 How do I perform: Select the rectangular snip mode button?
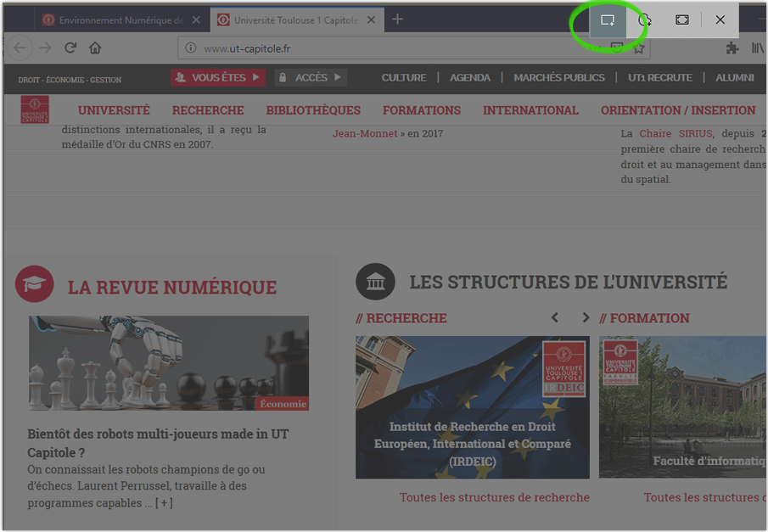608,20
